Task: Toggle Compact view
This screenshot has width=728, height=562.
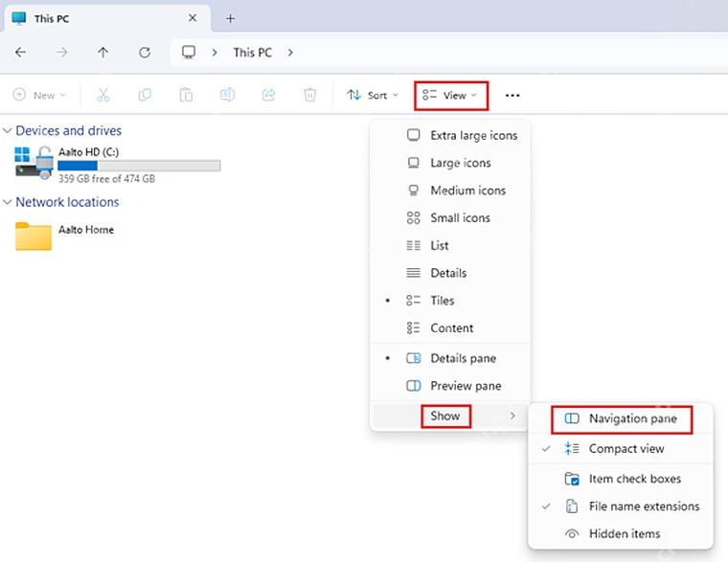Action: point(622,449)
